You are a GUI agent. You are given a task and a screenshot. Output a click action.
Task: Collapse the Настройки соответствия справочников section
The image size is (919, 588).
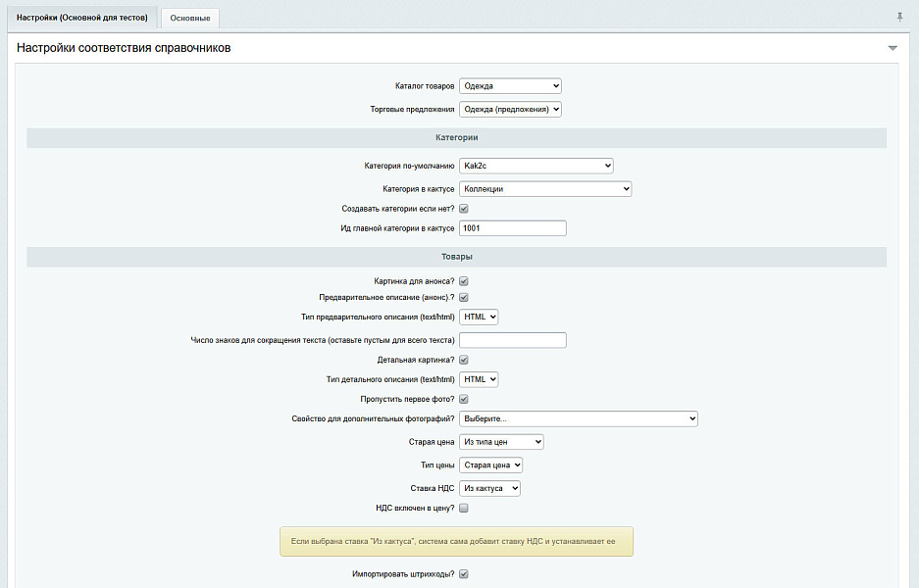click(x=893, y=48)
